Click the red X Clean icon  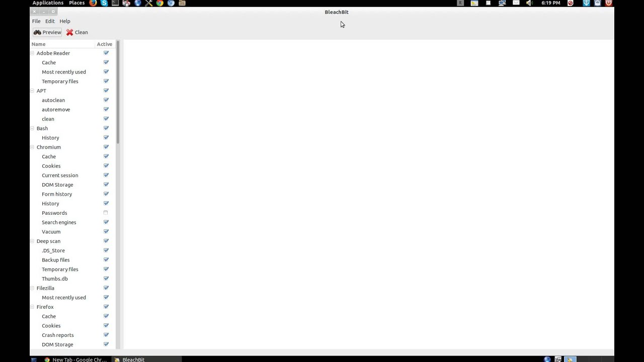pos(70,32)
